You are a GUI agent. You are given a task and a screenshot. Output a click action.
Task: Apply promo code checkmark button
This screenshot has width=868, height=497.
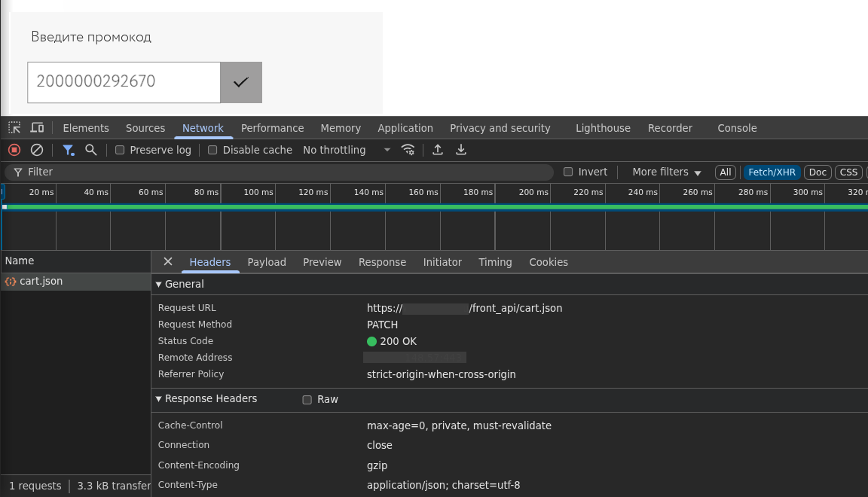click(x=241, y=83)
